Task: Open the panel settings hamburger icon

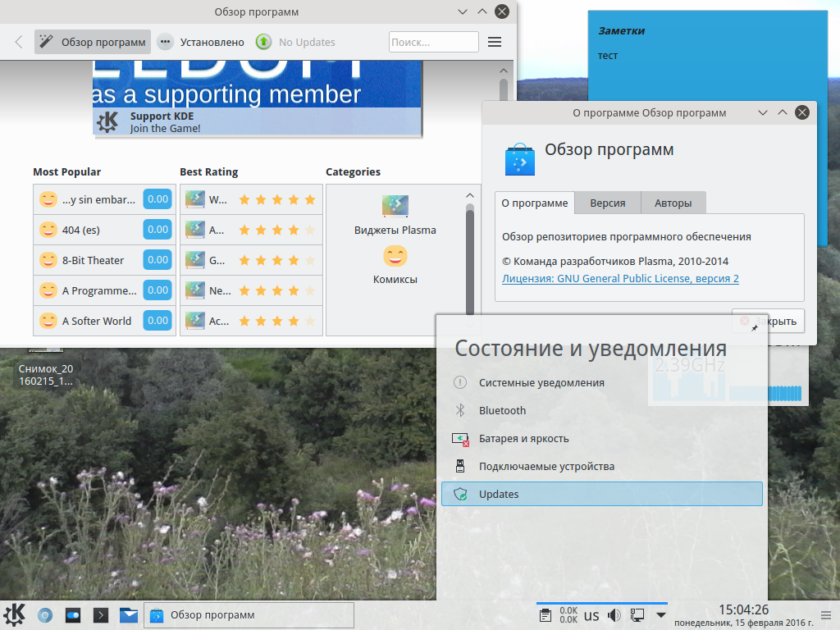Action: click(826, 615)
